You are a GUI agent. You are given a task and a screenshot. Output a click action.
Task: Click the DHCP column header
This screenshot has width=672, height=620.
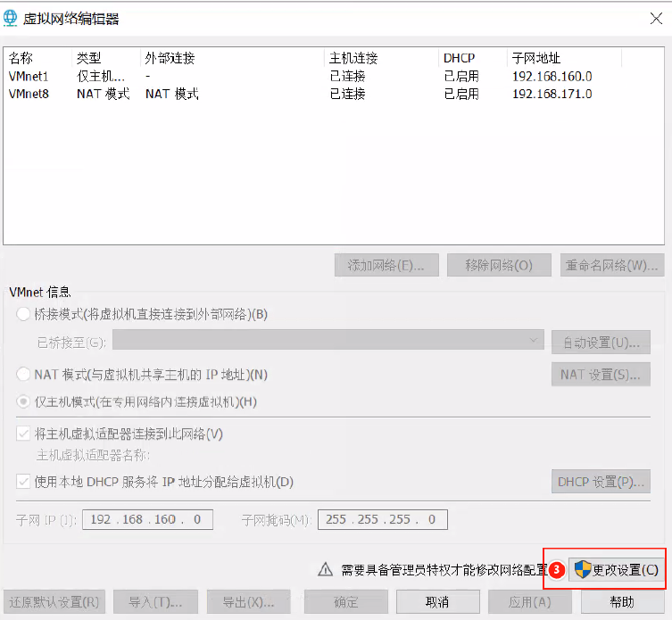(x=459, y=58)
